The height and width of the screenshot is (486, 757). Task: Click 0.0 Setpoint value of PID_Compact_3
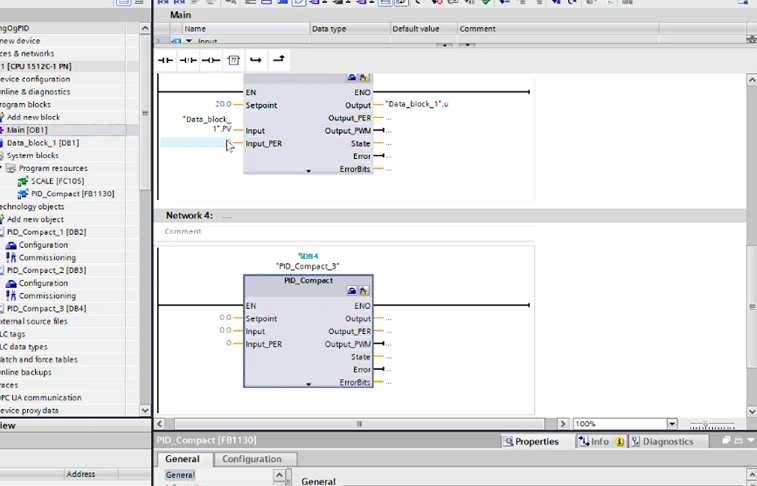pos(225,318)
